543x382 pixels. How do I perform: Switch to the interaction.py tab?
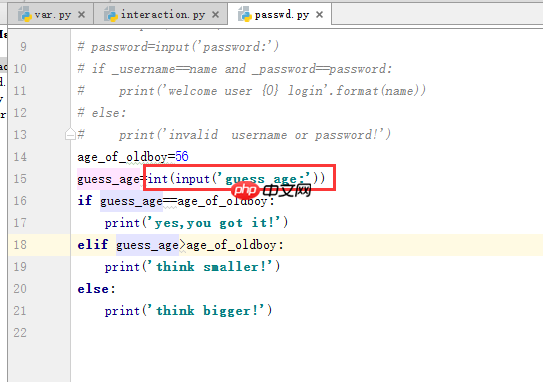(162, 15)
